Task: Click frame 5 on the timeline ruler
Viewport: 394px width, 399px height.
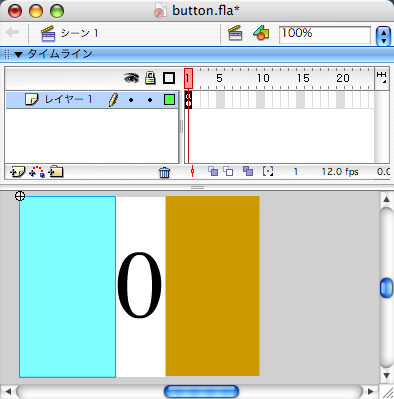Action: (219, 78)
